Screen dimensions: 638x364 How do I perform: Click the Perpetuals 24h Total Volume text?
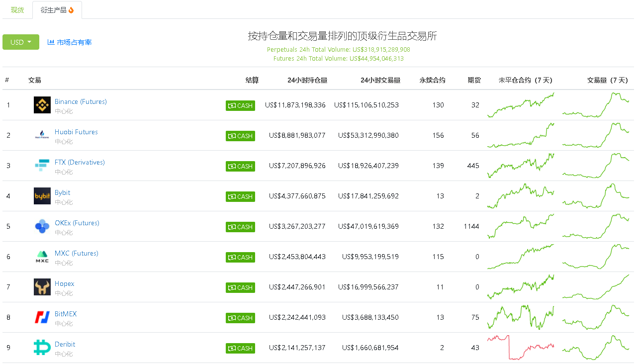(x=339, y=50)
